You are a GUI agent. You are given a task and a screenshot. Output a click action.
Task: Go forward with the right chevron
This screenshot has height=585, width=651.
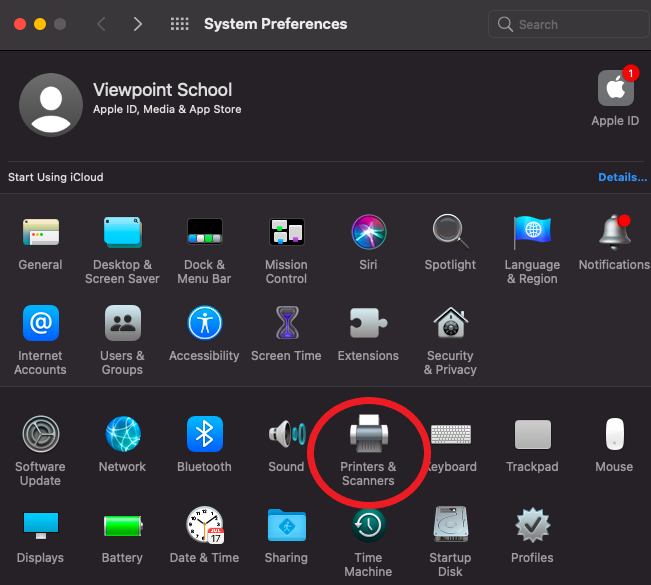(137, 24)
